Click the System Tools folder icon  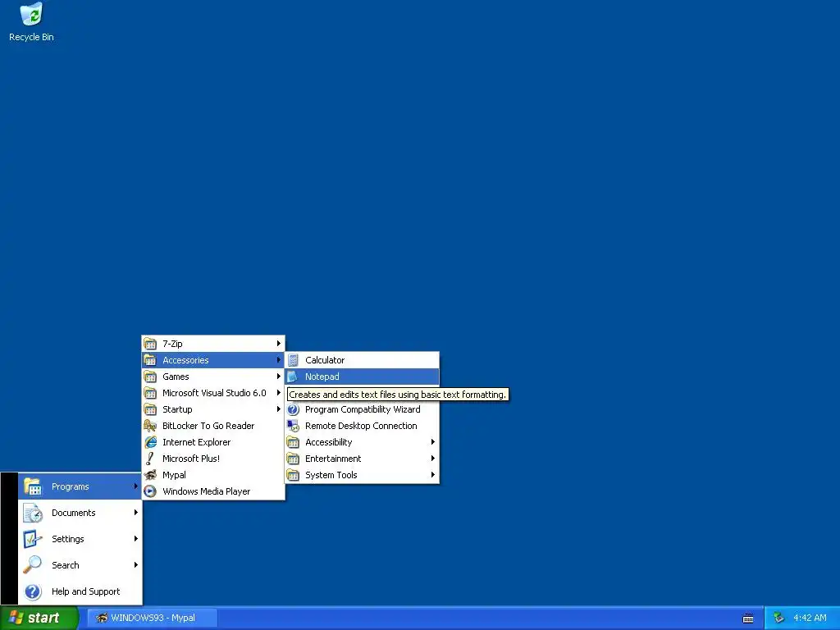[x=293, y=475]
